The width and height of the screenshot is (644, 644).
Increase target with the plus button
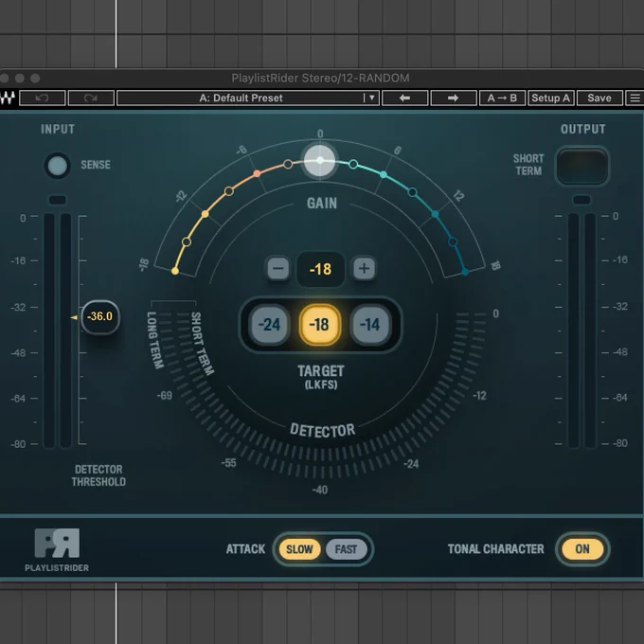[364, 269]
